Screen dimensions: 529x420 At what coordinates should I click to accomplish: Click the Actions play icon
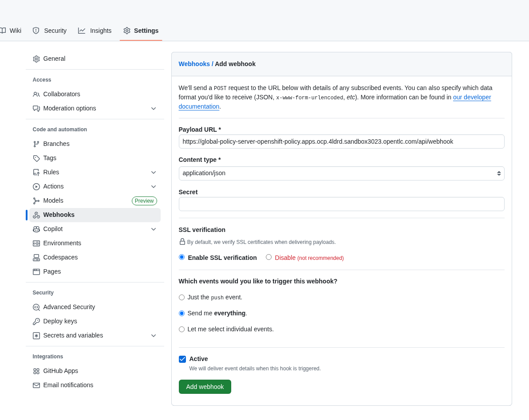click(x=36, y=186)
